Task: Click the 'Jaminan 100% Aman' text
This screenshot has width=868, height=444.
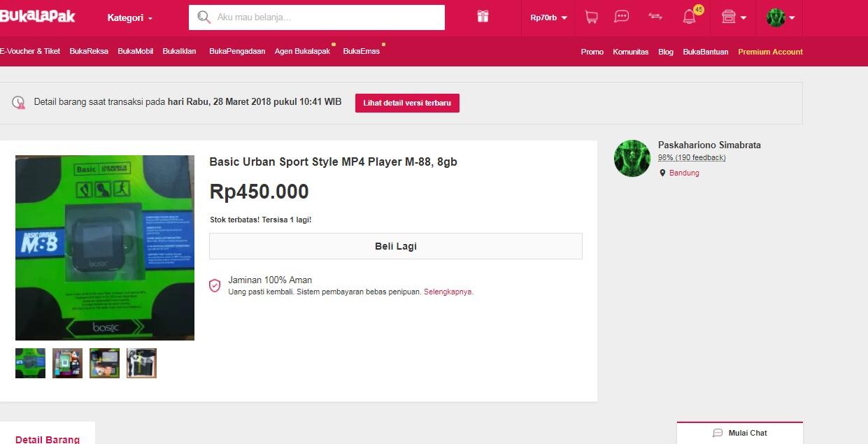Action: [x=270, y=280]
